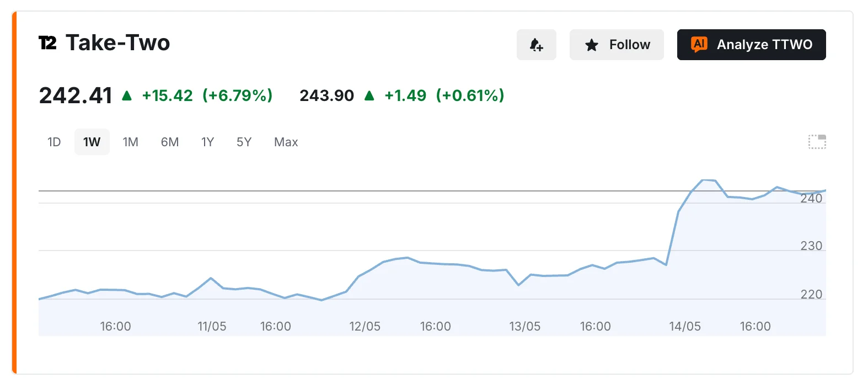
Task: Open Analyze TTWO
Action: 751,45
